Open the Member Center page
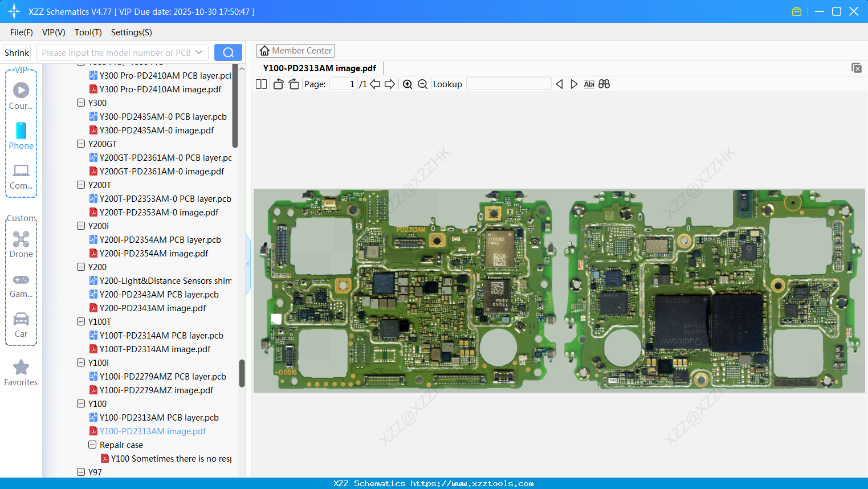Screen dimensions: 868x489 pos(295,50)
